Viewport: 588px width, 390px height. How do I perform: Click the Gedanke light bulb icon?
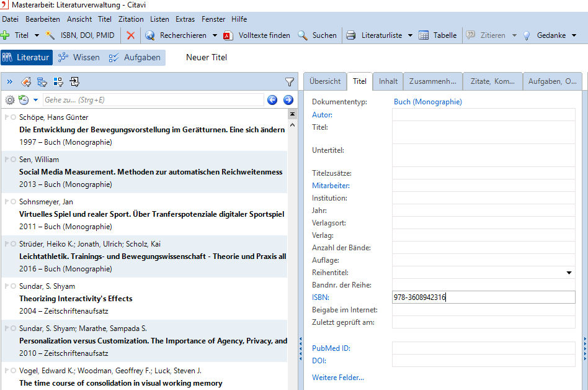527,35
